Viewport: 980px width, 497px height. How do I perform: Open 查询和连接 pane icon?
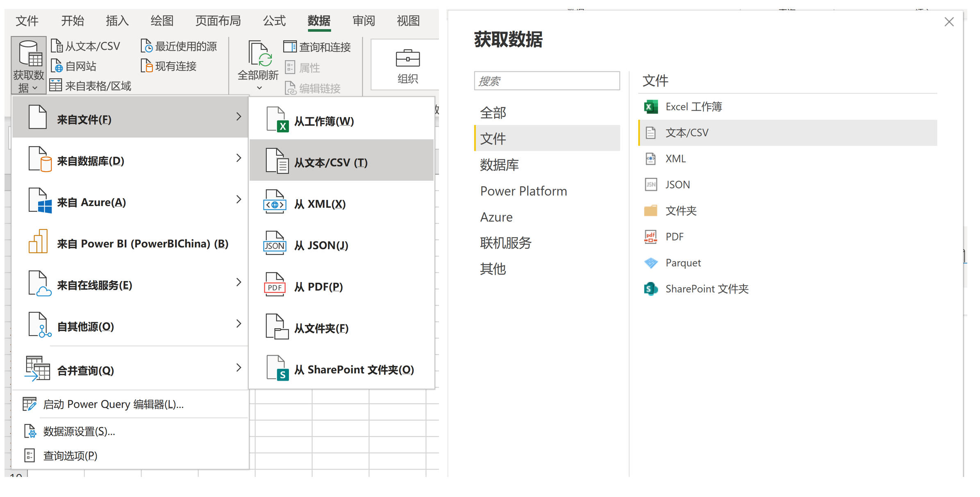click(290, 47)
